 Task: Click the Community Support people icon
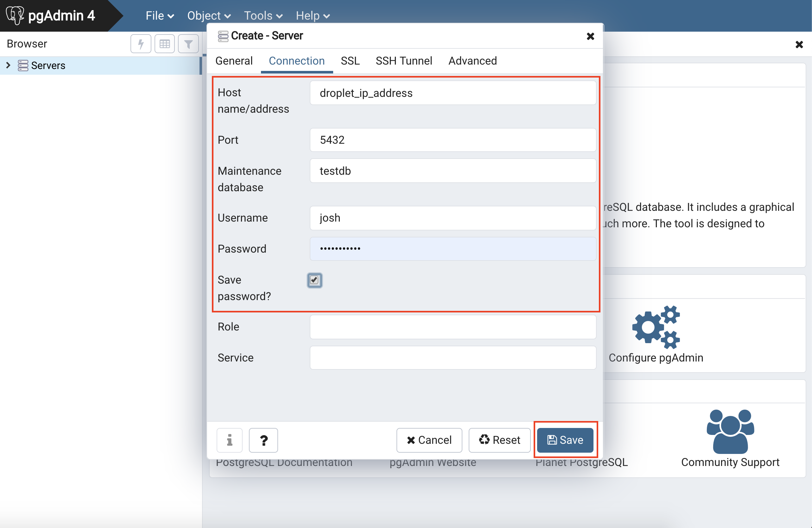pos(730,431)
